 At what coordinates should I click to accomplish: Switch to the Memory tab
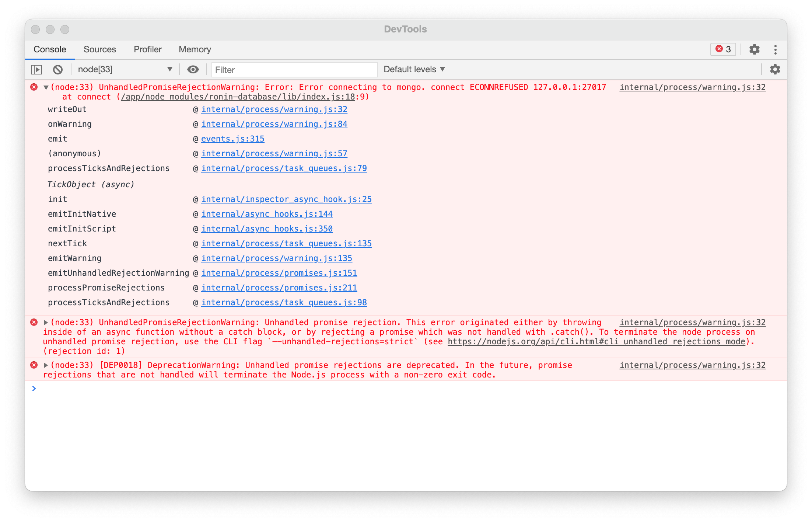(195, 49)
